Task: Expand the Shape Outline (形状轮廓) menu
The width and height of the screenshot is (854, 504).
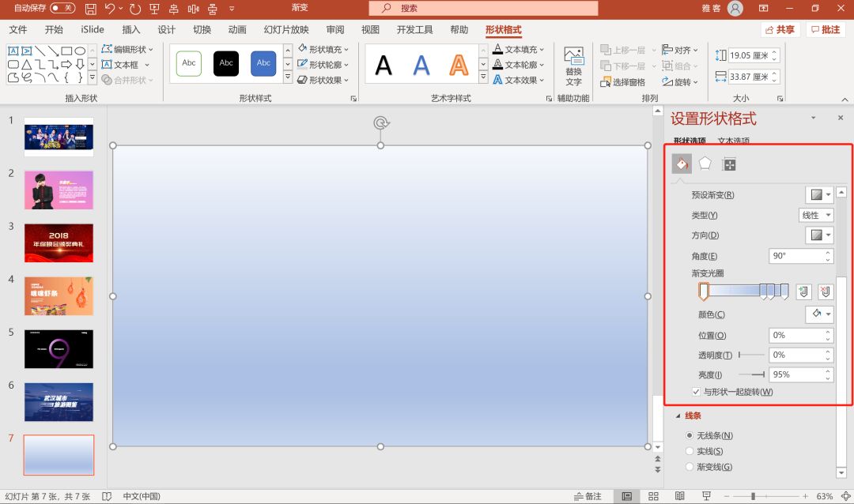Action: (323, 64)
